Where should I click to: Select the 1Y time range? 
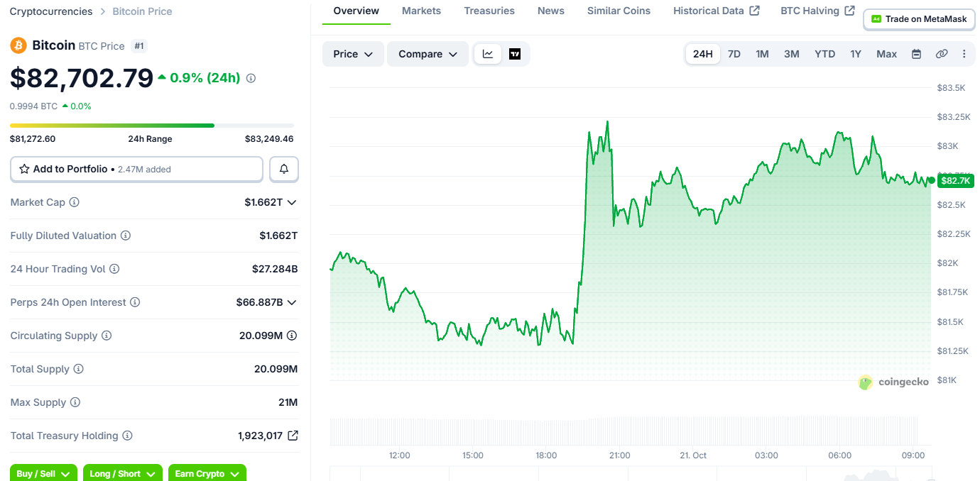click(856, 54)
